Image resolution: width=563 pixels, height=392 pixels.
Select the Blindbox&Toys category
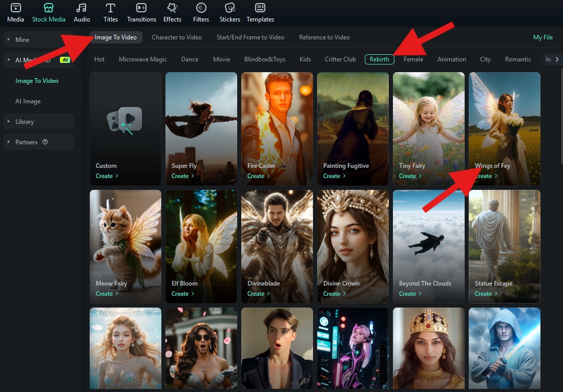click(x=265, y=59)
